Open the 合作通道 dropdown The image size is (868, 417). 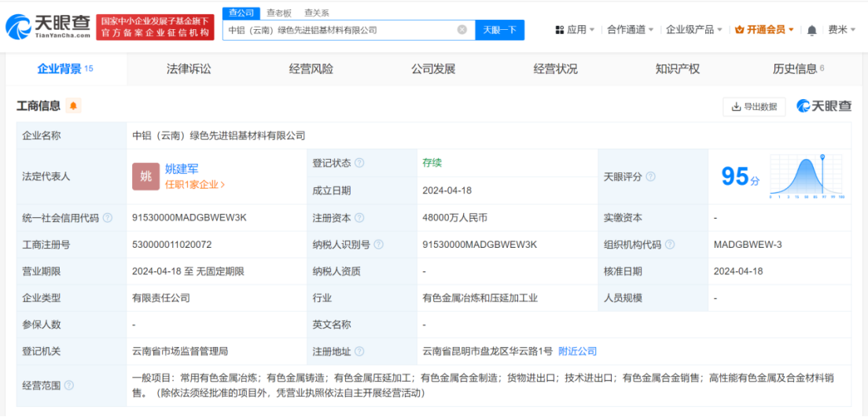point(631,30)
